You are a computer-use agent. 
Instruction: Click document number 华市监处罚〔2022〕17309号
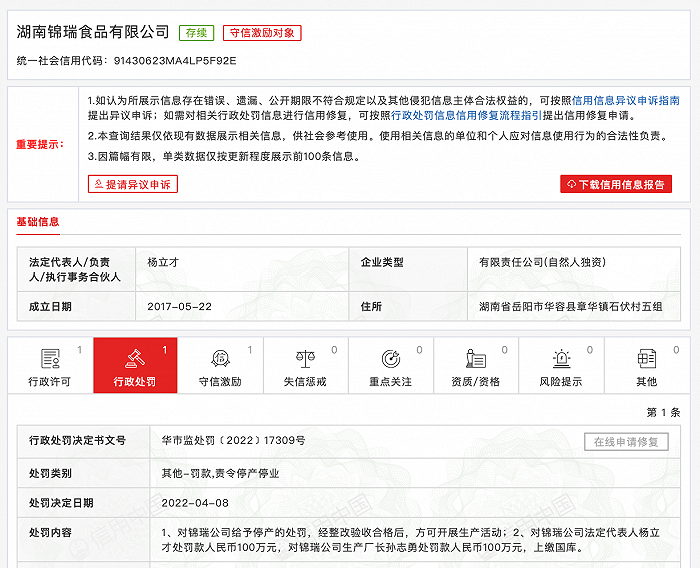(233, 441)
